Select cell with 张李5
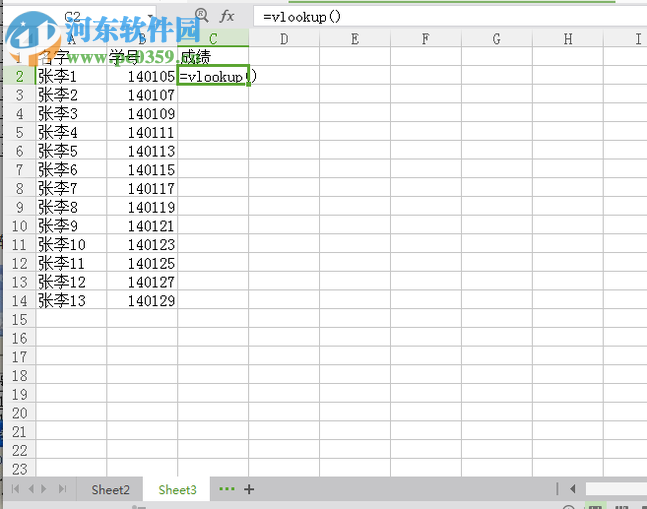647x509 pixels. click(71, 151)
